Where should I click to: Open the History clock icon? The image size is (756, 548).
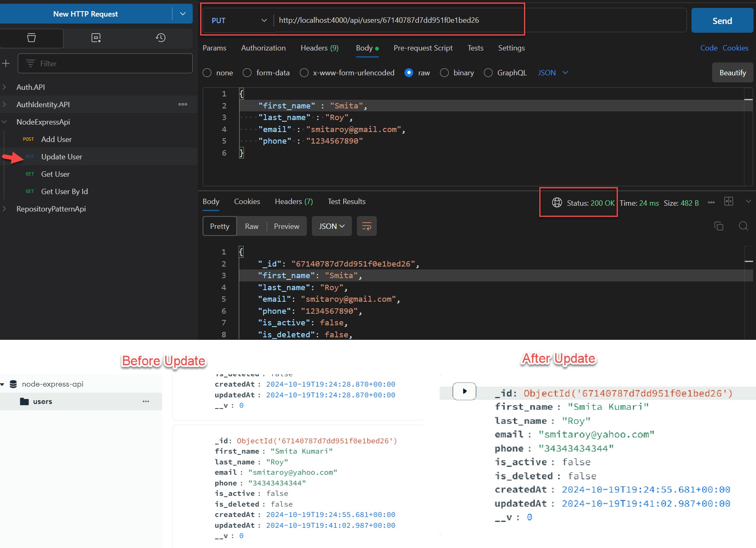tap(160, 38)
